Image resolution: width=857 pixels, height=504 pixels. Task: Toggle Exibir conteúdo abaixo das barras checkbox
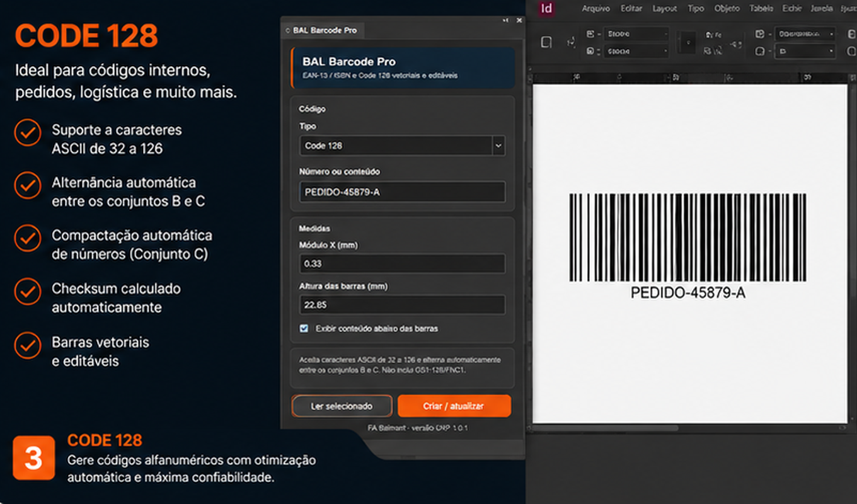click(x=304, y=328)
